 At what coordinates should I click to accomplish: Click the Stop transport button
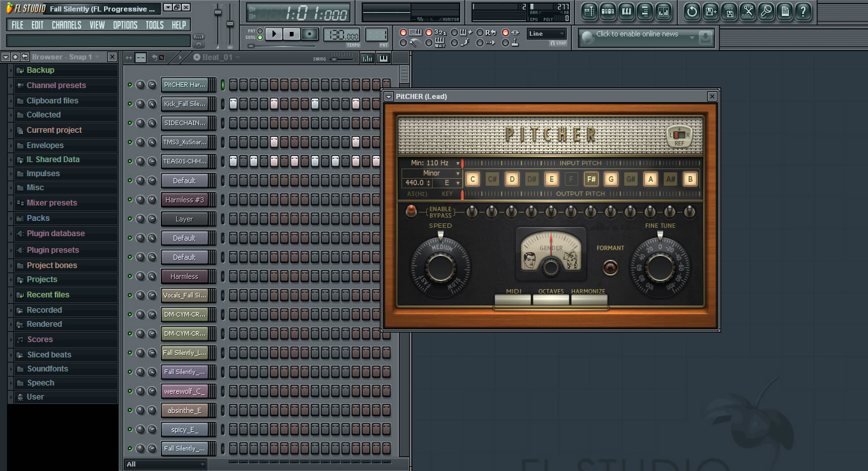pyautogui.click(x=292, y=34)
